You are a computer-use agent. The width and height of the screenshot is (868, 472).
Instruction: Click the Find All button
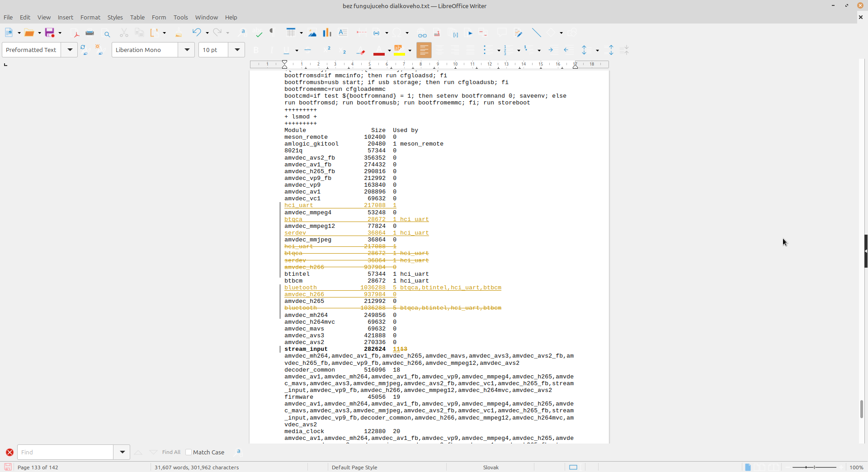click(171, 452)
